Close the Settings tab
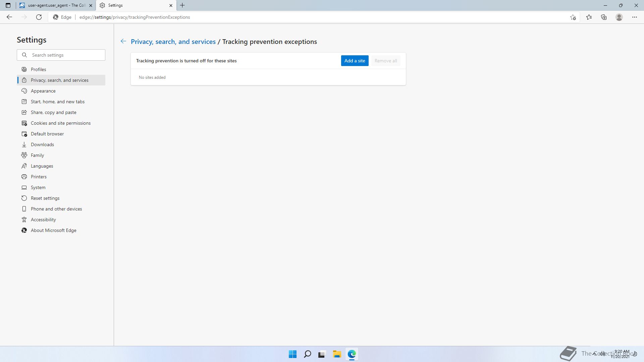This screenshot has height=362, width=644. point(171,5)
